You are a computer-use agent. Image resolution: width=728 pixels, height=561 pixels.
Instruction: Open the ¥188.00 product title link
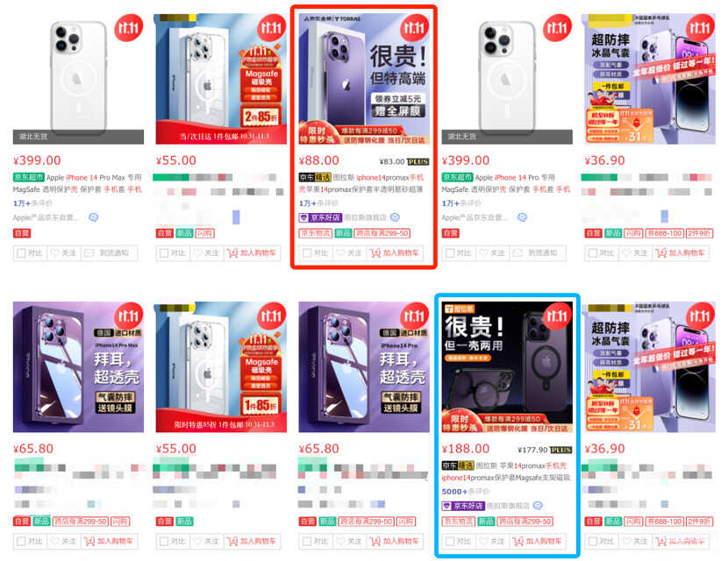tap(506, 472)
